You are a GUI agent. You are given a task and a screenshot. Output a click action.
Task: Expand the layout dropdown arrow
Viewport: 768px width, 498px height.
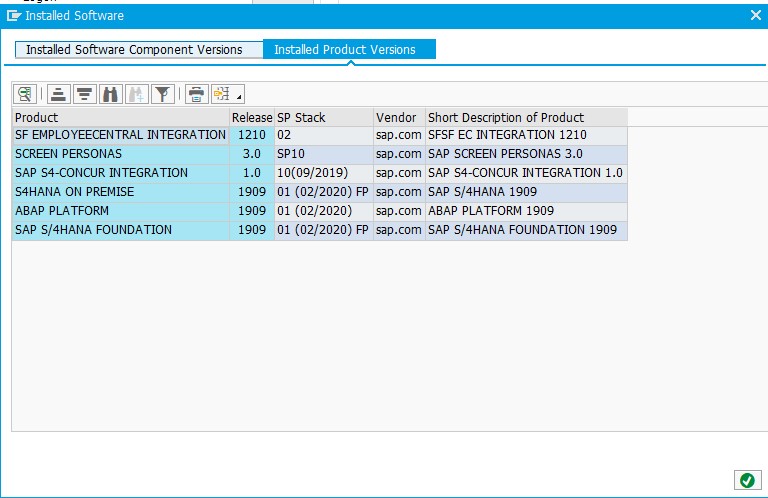(x=239, y=94)
